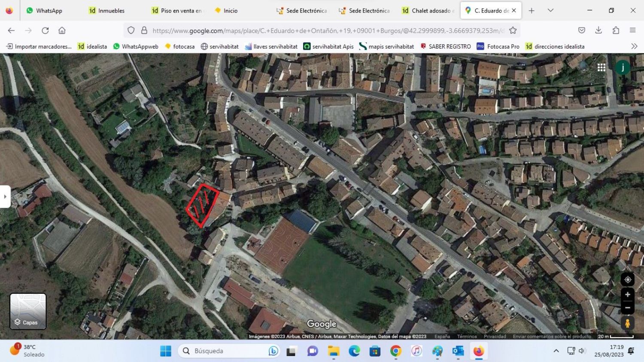Click the URL address bar
Viewport: 644px width, 362px height.
[x=326, y=30]
